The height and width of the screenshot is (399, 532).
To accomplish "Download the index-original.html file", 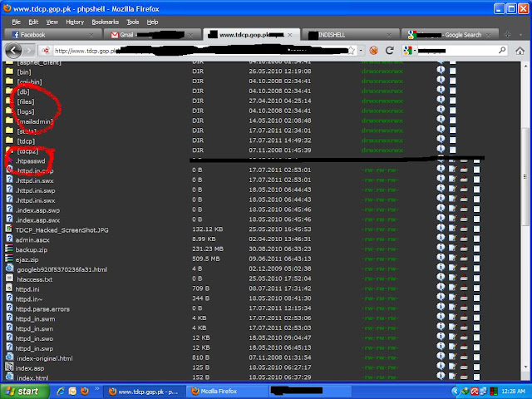I will pyautogui.click(x=464, y=357).
